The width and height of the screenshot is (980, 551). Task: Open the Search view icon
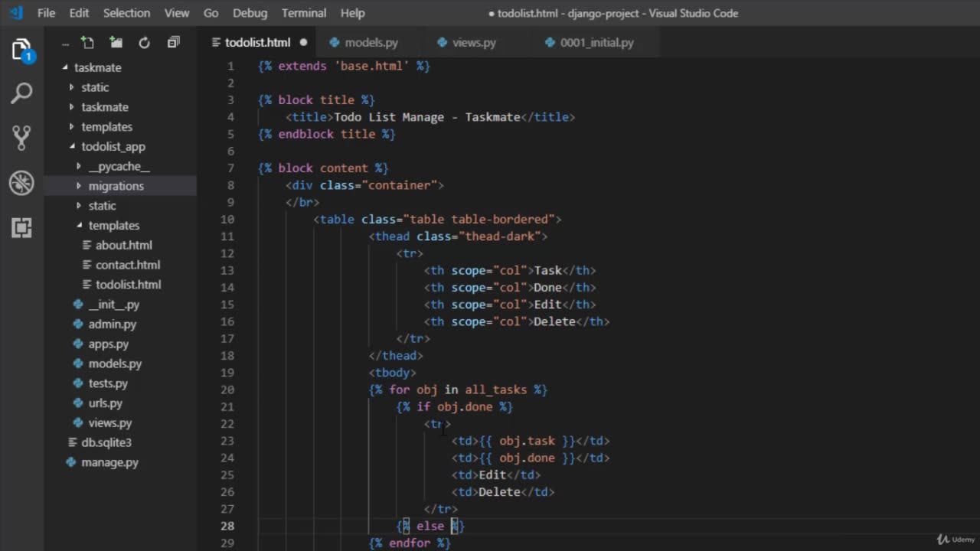pos(21,93)
